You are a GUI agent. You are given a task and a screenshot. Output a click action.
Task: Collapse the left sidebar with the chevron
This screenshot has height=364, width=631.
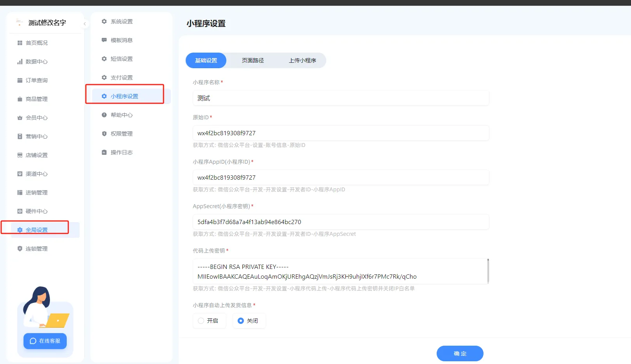pos(85,23)
